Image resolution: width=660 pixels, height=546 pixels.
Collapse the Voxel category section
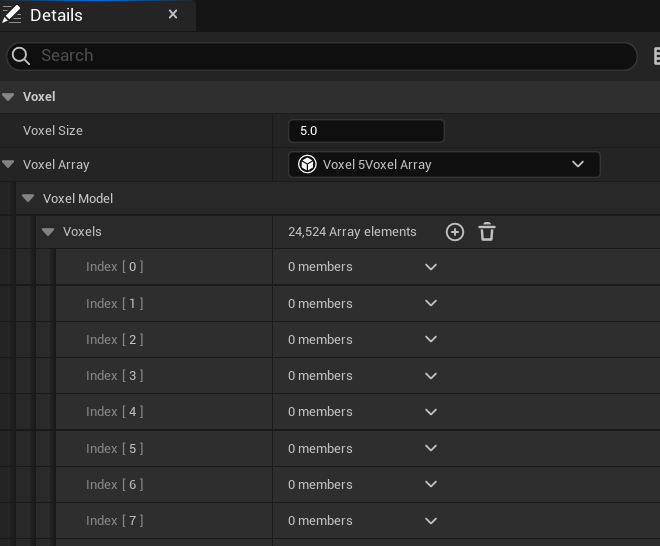coord(8,96)
